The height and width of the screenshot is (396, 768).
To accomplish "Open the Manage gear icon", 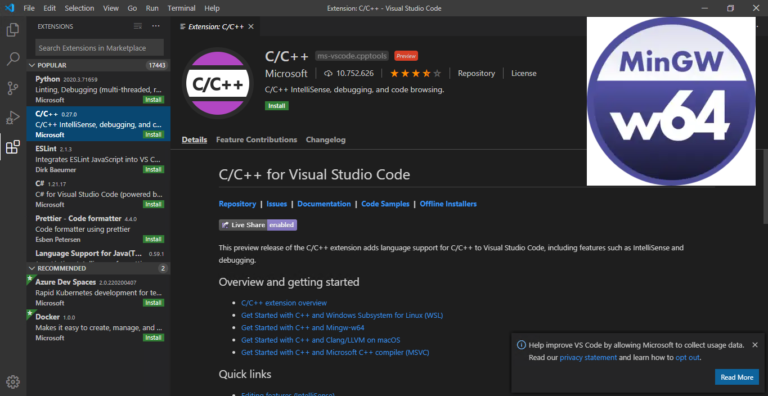I will click(x=13, y=382).
